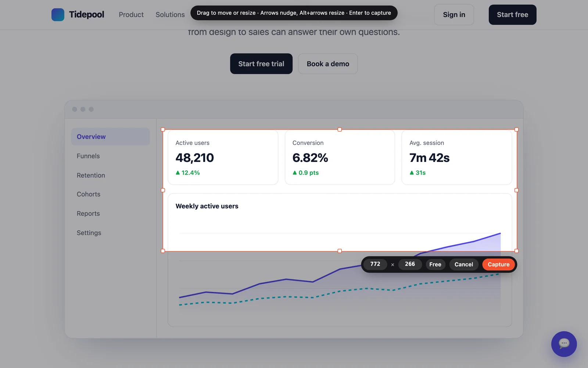Open the Solutions menu
This screenshot has width=588, height=368.
tap(170, 15)
